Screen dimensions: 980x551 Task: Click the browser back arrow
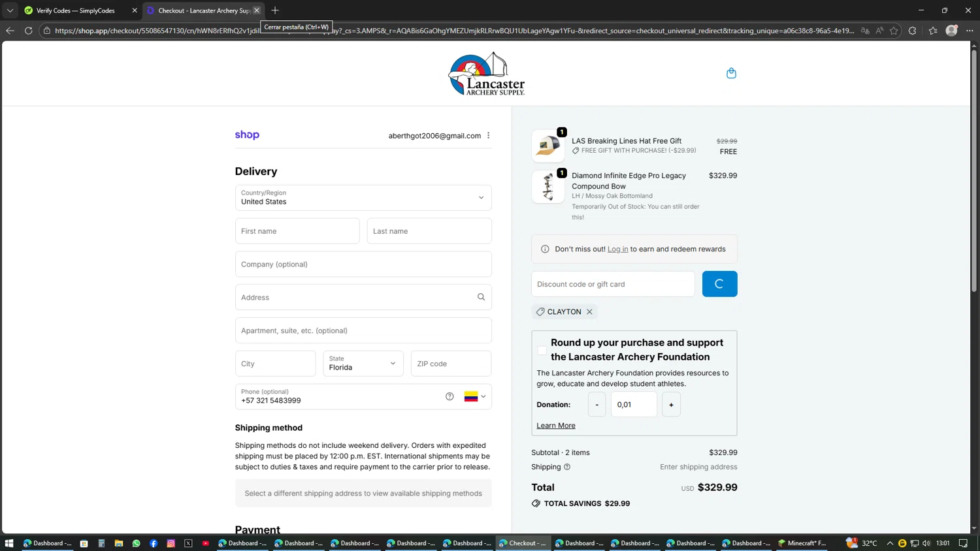click(10, 31)
